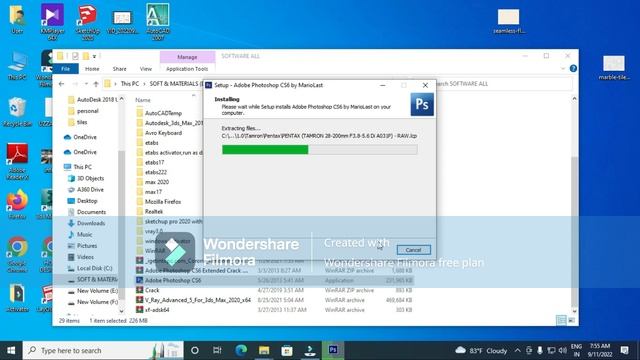Open the Share ribbon tab
Screen dimensions: 640x360
coord(120,69)
